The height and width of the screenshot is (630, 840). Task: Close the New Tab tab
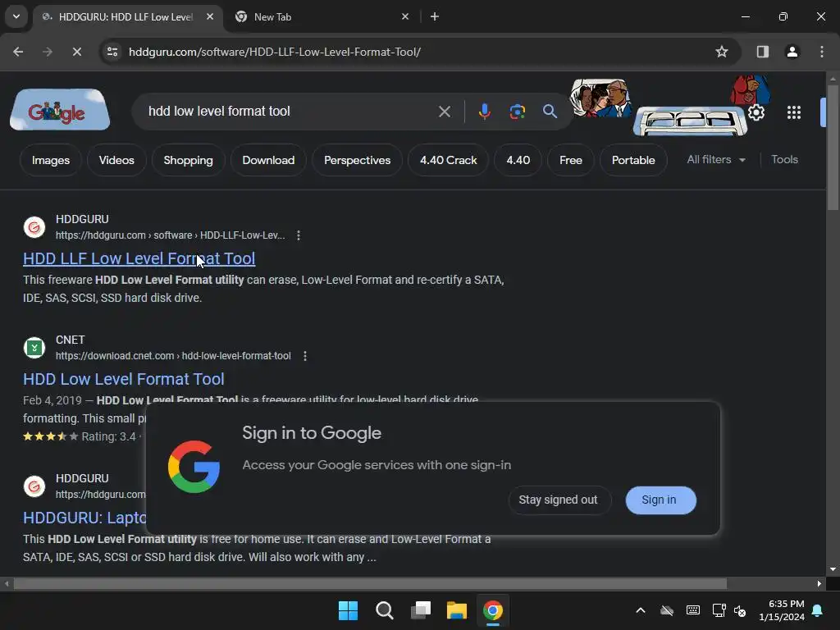pyautogui.click(x=405, y=16)
